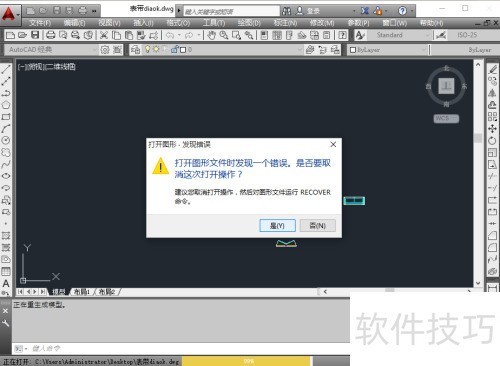Viewport: 500px width, 366px height.
Task: Click the layer 0 color swatch
Action: pyautogui.click(x=183, y=50)
